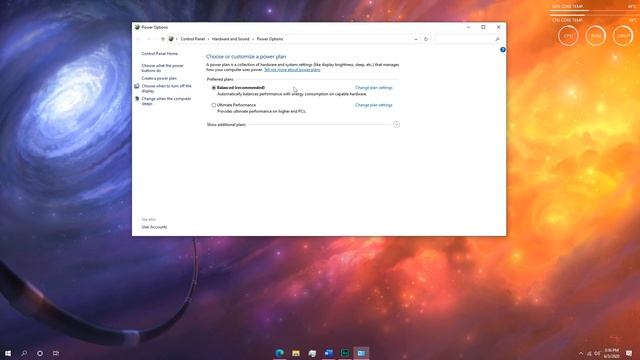Open the Action Center notifications icon
This screenshot has height=360, width=640.
pyautogui.click(x=629, y=353)
